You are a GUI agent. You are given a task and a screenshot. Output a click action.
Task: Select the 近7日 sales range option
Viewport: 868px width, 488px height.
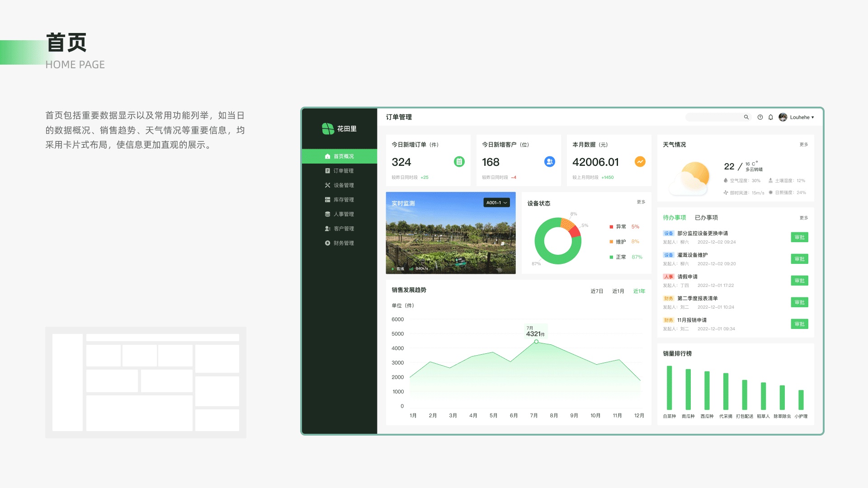(x=596, y=291)
